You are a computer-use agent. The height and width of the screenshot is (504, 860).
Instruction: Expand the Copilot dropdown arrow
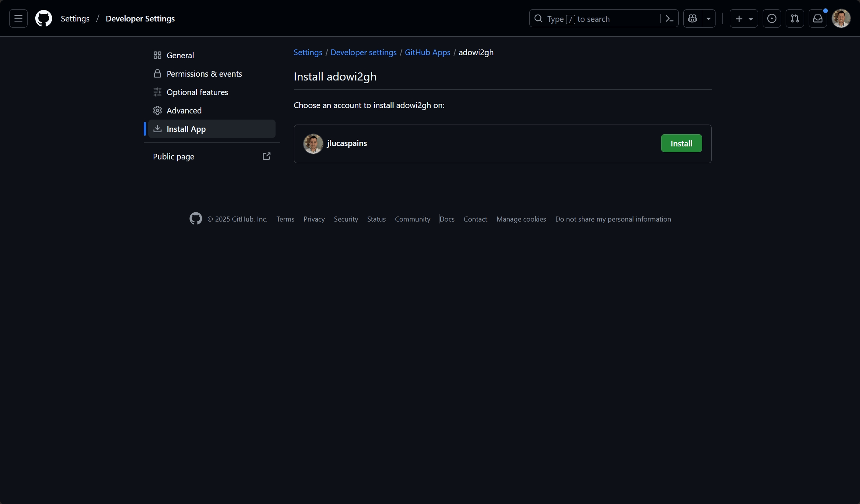(x=709, y=18)
